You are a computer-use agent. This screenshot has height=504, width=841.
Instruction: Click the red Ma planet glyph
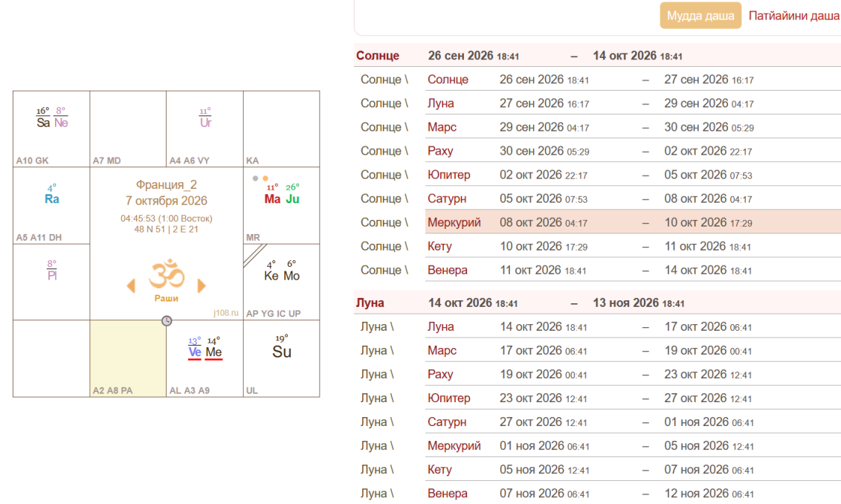coord(272,199)
